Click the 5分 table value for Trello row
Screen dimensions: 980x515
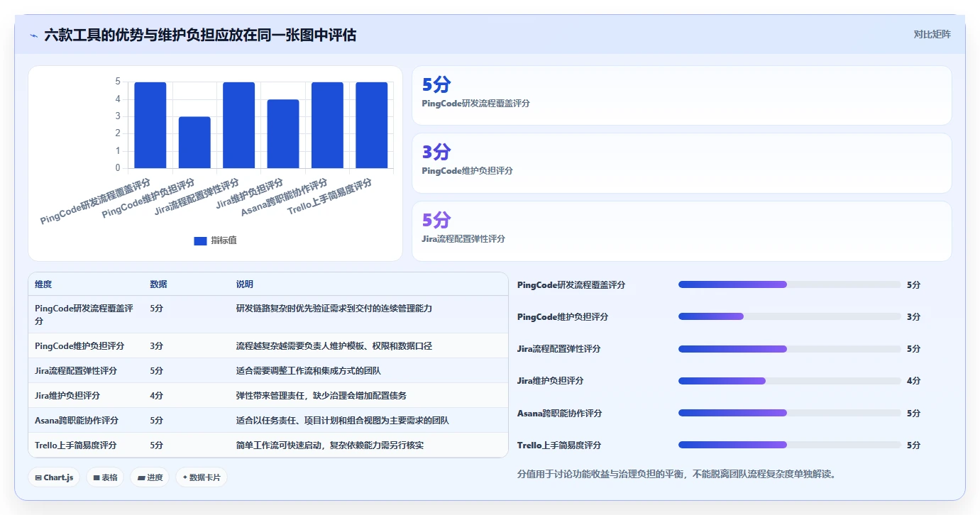pyautogui.click(x=157, y=445)
